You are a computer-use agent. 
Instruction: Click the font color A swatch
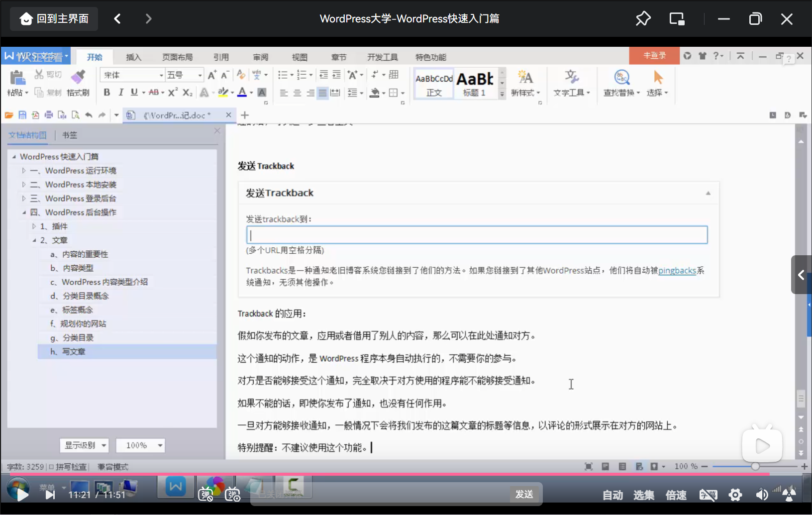click(242, 92)
